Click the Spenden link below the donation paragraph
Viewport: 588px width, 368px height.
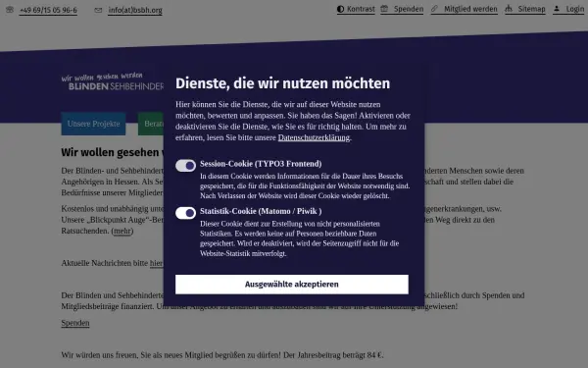(75, 323)
